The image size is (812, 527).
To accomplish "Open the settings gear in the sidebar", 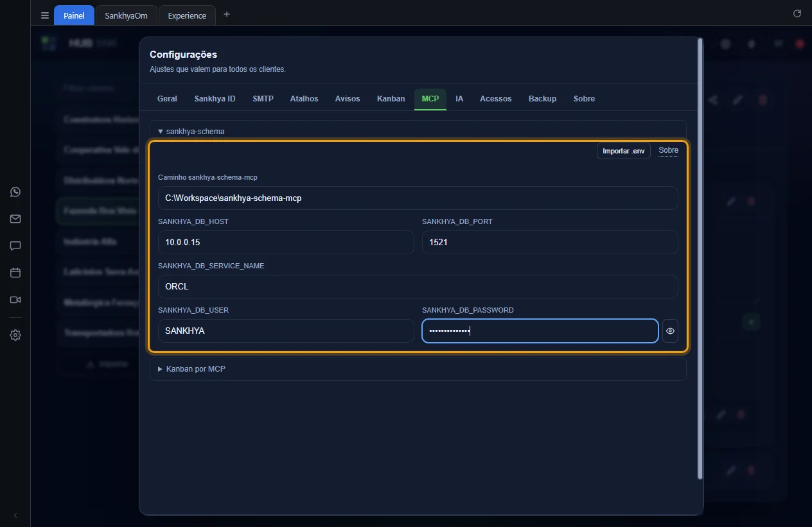I will pyautogui.click(x=15, y=335).
